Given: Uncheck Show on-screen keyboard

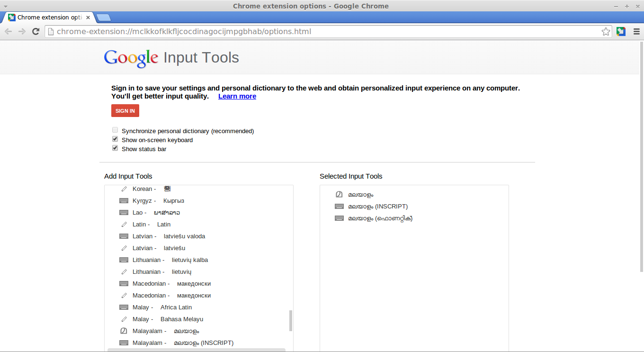Looking at the screenshot, I should coord(115,139).
